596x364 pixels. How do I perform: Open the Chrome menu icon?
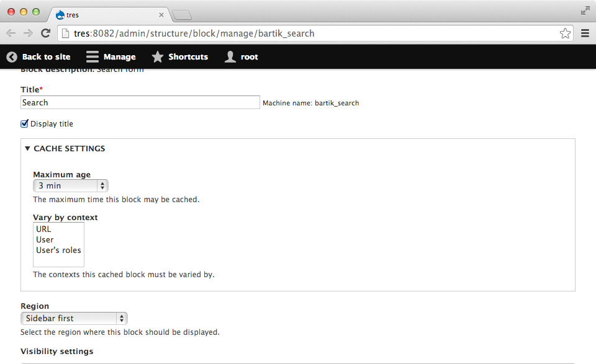pyautogui.click(x=584, y=33)
